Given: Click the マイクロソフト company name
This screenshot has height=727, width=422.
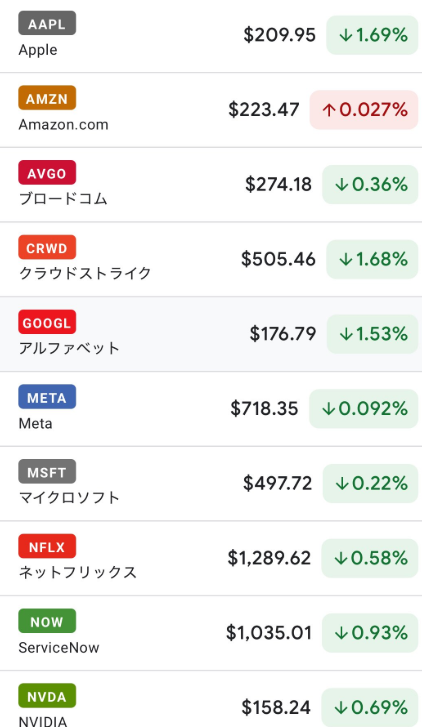Looking at the screenshot, I should click(x=69, y=498).
